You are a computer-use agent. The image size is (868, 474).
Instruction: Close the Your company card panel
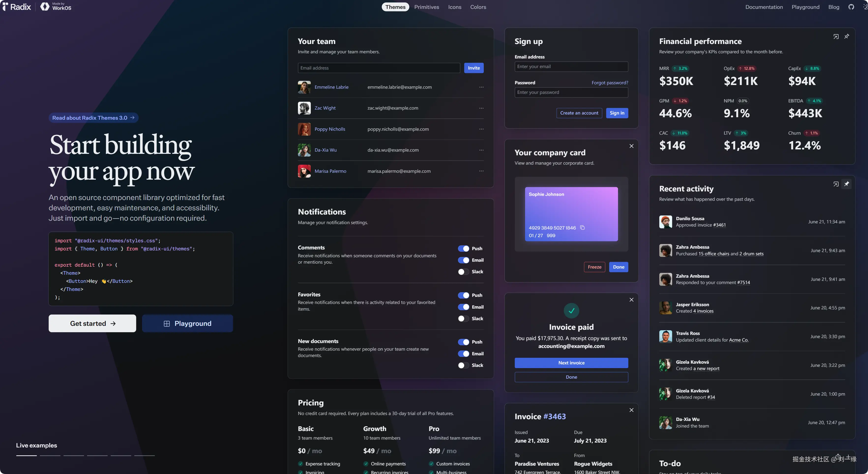pyautogui.click(x=632, y=146)
